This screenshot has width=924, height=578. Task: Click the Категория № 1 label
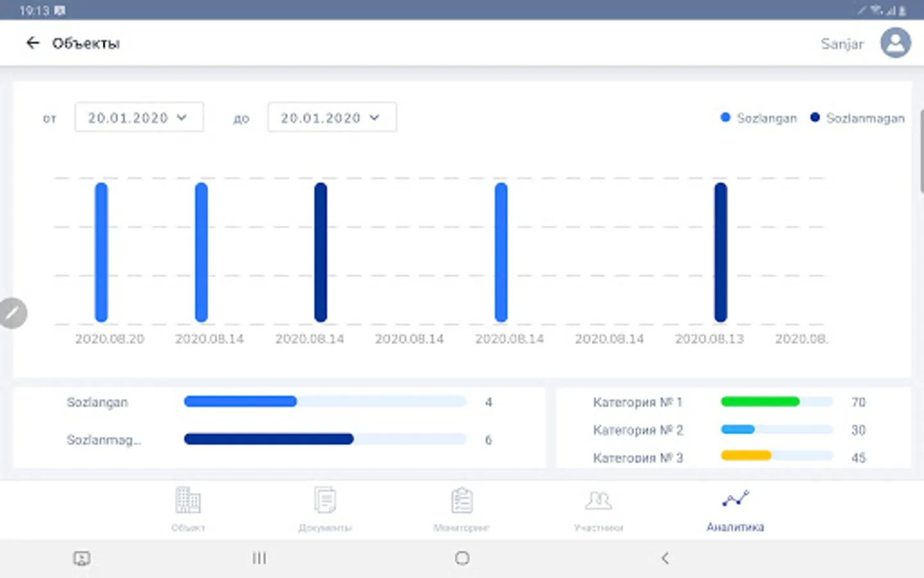point(638,402)
